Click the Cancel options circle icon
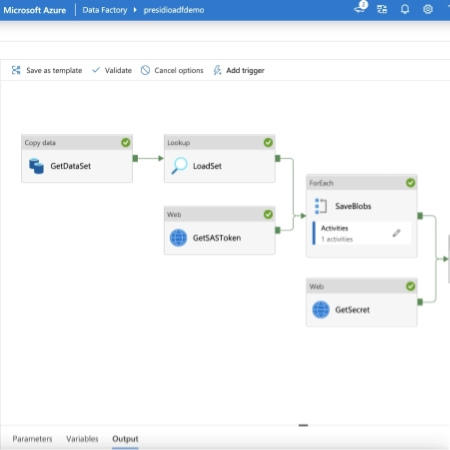The image size is (450, 450). pos(145,70)
